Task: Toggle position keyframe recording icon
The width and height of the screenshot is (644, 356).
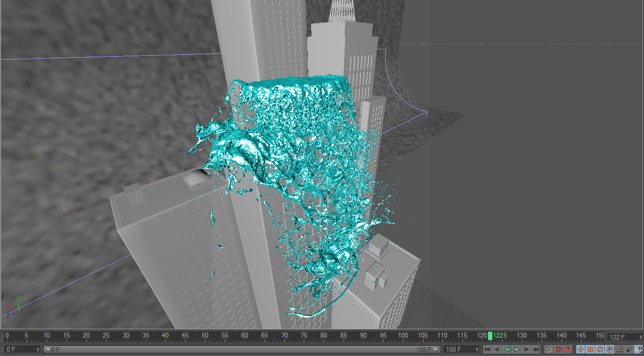Action: click(581, 349)
